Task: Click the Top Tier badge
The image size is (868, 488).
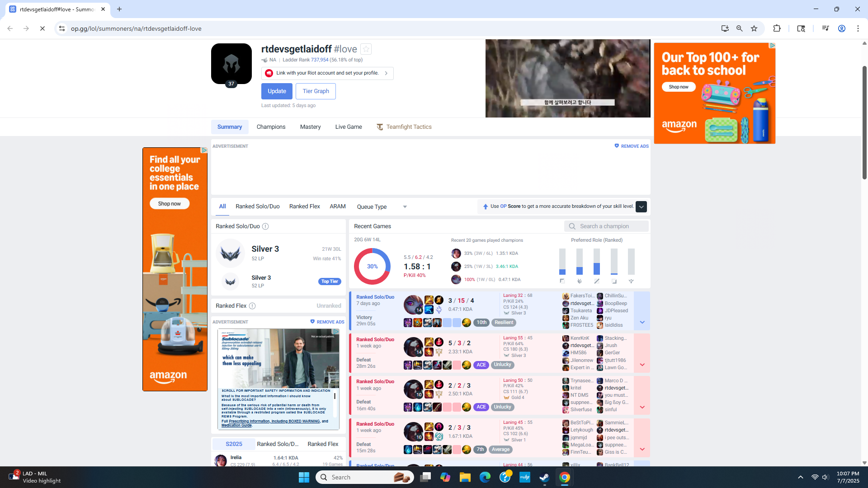Action: (330, 282)
